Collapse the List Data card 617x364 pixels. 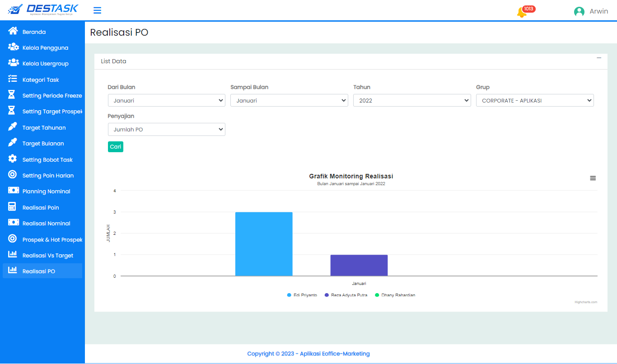point(599,58)
